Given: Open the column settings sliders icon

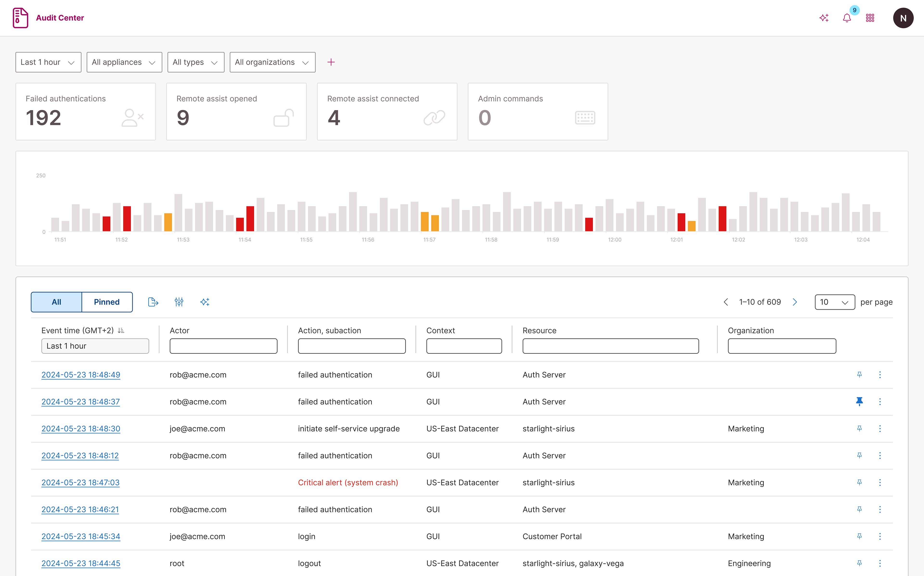Looking at the screenshot, I should point(179,302).
